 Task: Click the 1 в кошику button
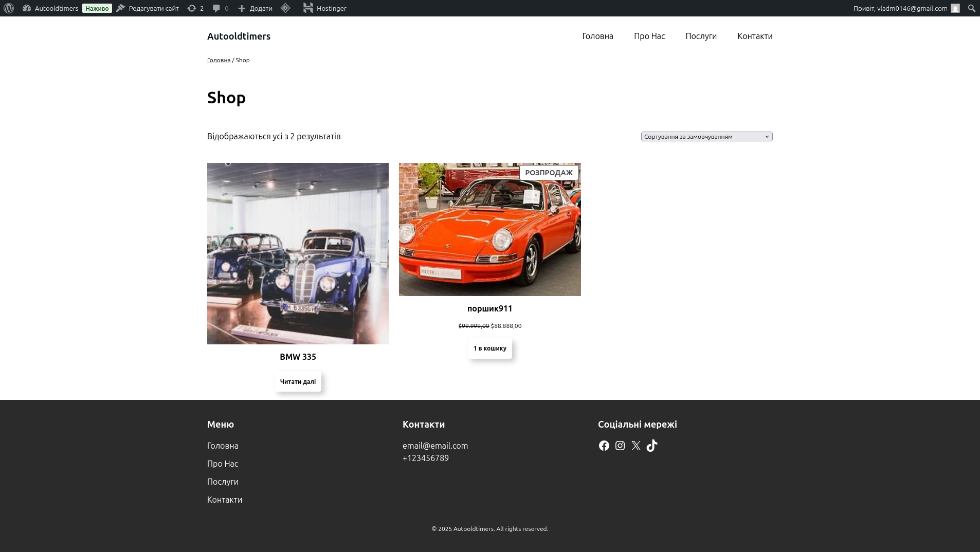489,348
